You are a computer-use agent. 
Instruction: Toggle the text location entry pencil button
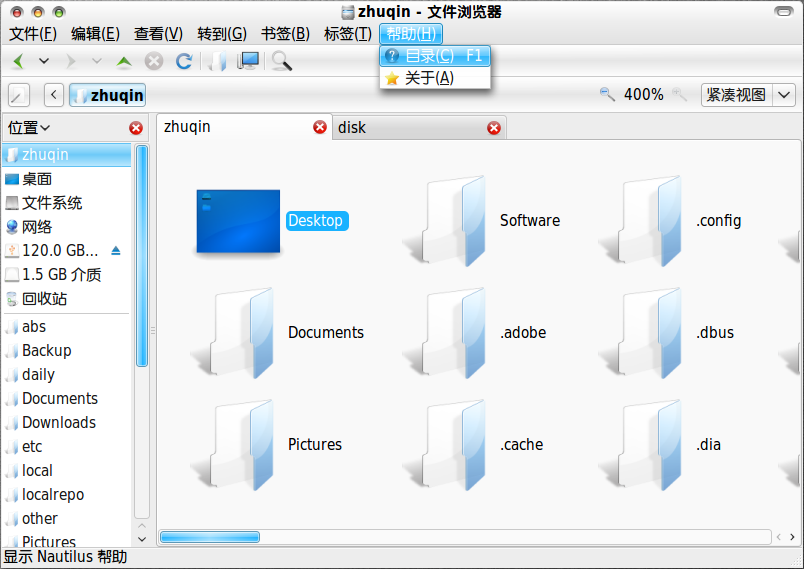(x=19, y=95)
